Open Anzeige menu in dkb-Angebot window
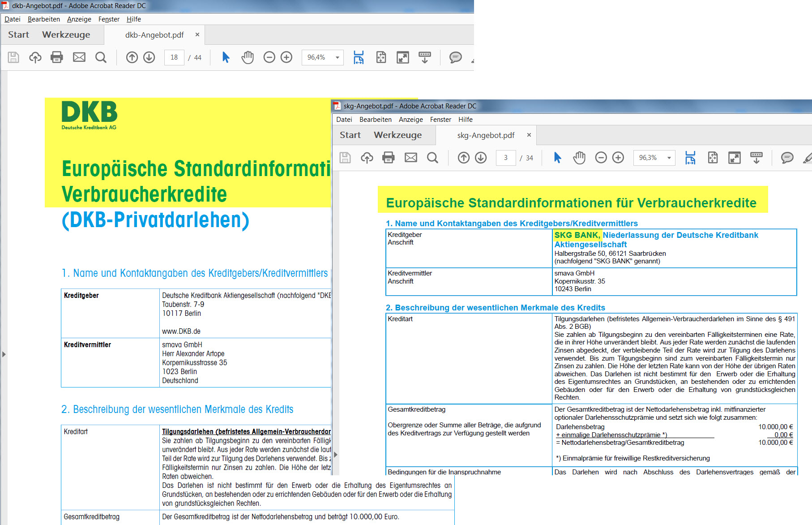The width and height of the screenshot is (812, 525). coord(79,19)
